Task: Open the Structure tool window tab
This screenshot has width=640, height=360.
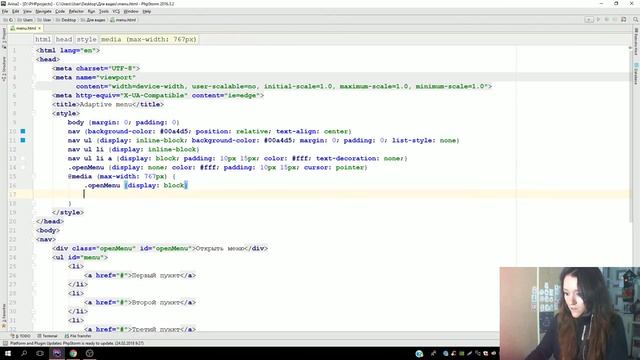Action: click(4, 69)
